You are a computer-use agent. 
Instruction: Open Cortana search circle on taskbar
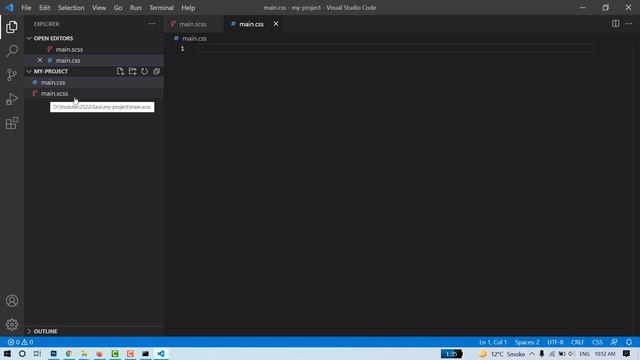coord(22,354)
